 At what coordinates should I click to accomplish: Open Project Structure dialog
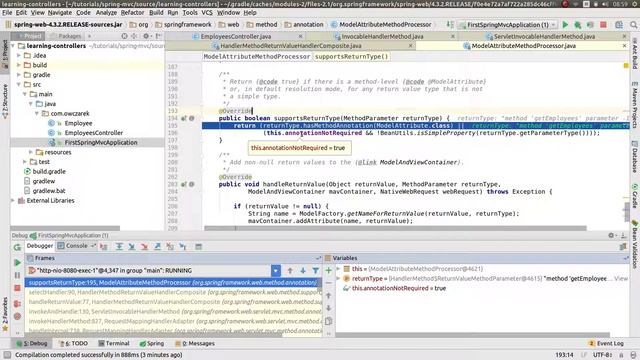click(x=619, y=25)
